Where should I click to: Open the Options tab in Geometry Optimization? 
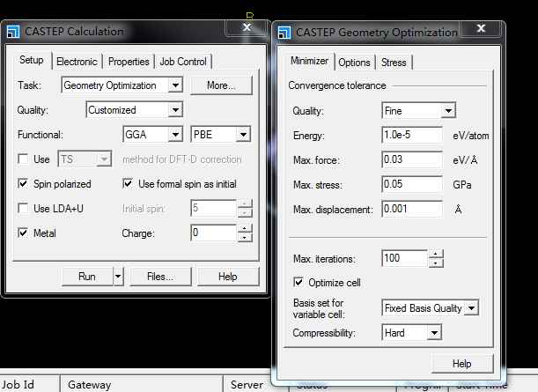click(x=355, y=63)
